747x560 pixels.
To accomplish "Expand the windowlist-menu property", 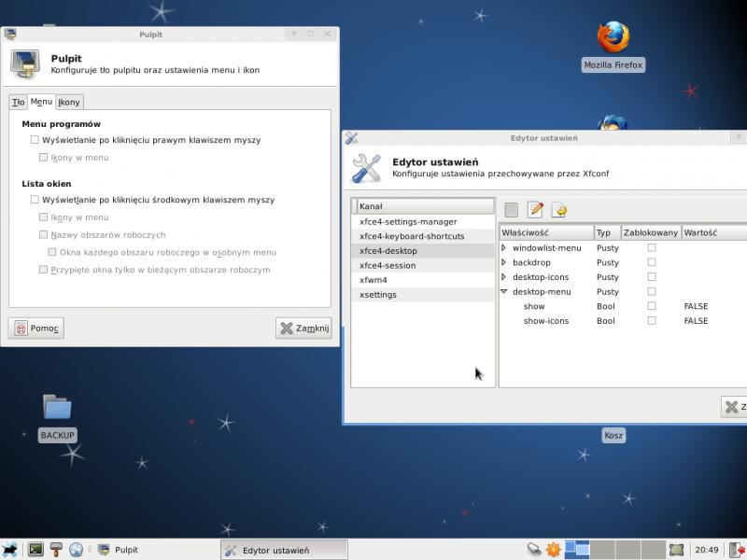I will [504, 247].
